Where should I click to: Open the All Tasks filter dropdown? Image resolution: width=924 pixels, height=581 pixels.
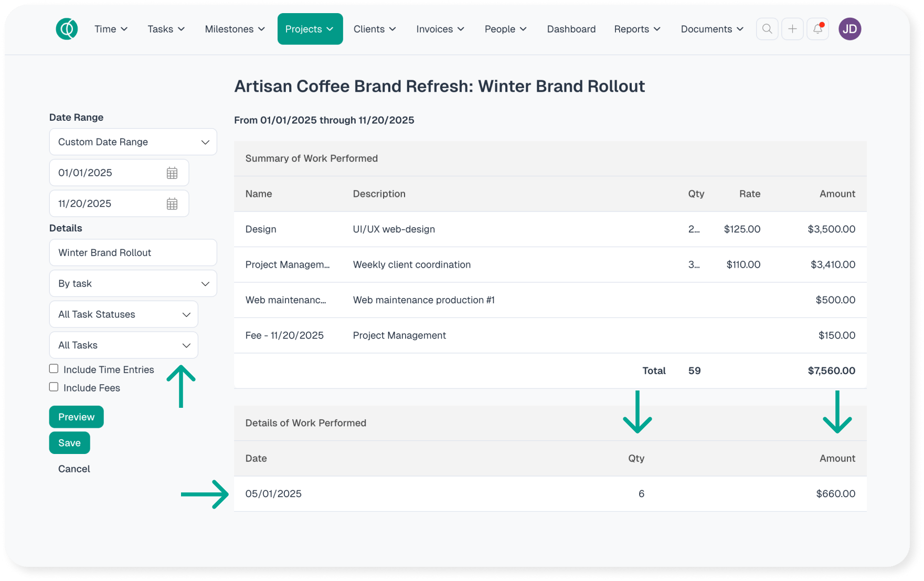(124, 345)
